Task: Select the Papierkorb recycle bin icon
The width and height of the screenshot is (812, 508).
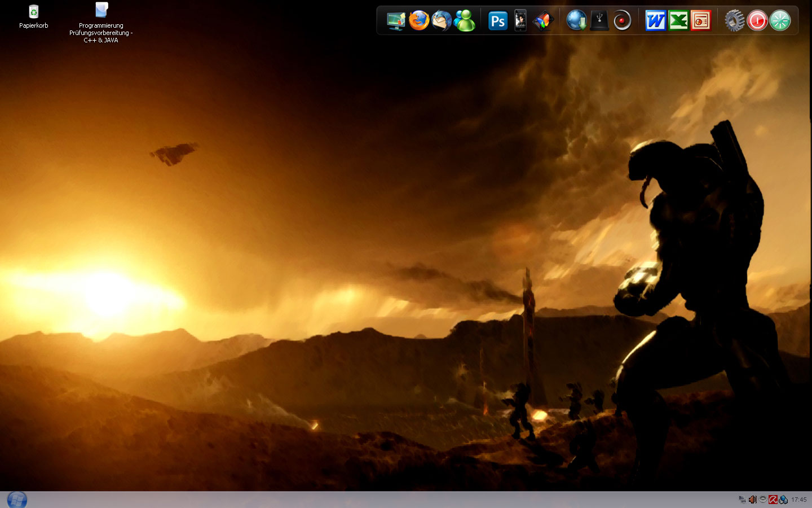Action: pyautogui.click(x=34, y=12)
